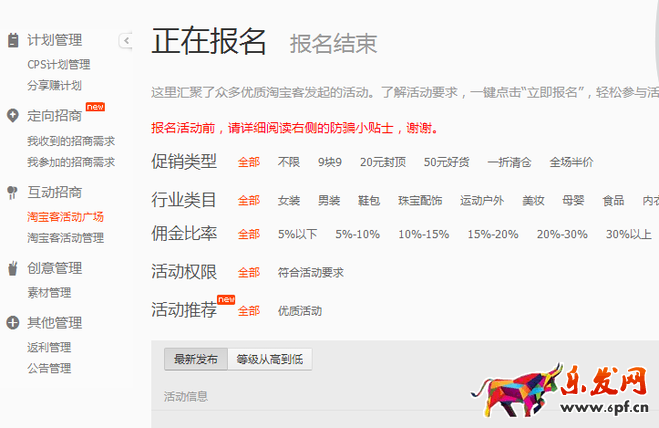Filter promotion type by 9块9
Image resolution: width=659 pixels, height=428 pixels.
pos(330,162)
